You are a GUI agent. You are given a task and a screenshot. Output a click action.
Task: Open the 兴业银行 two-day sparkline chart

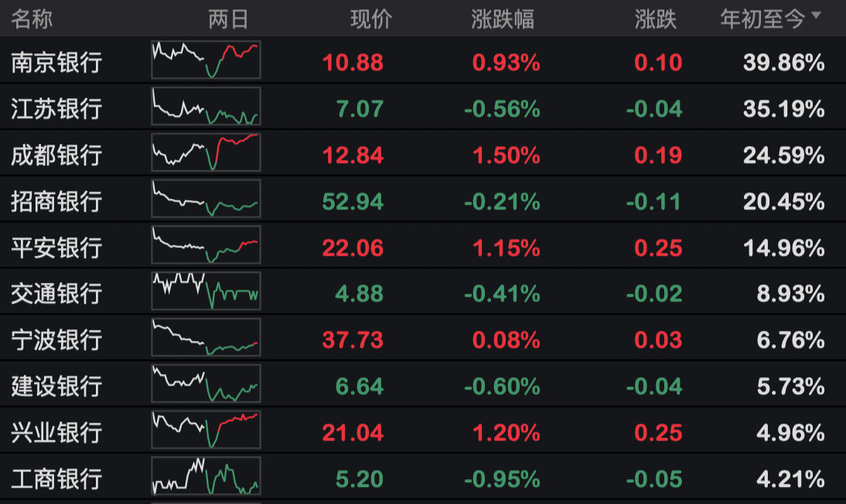pos(206,430)
